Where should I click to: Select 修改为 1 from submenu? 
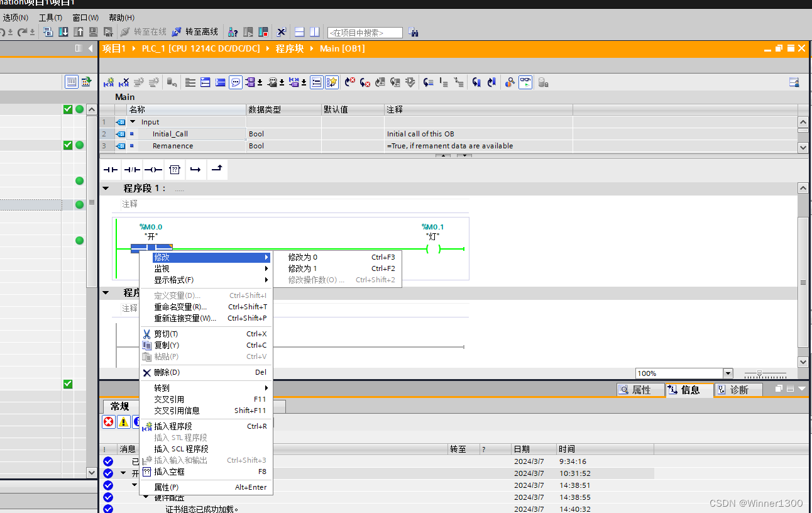pos(336,268)
